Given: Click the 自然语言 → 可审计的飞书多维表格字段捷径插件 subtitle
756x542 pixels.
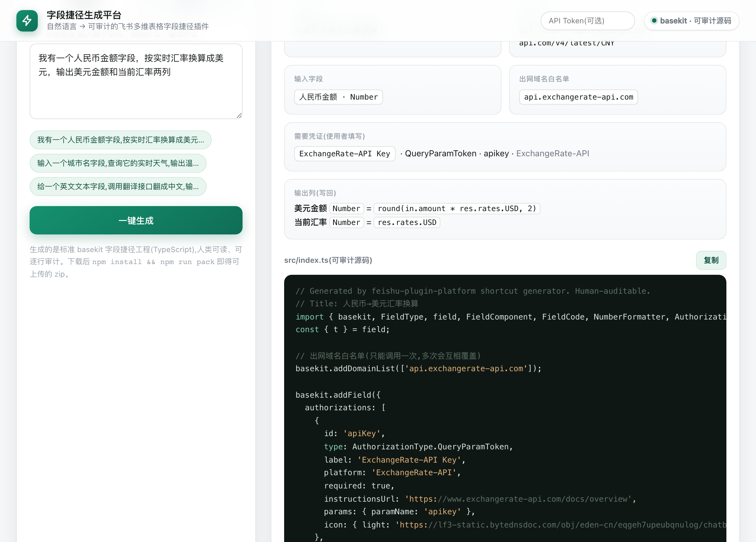Looking at the screenshot, I should (128, 26).
